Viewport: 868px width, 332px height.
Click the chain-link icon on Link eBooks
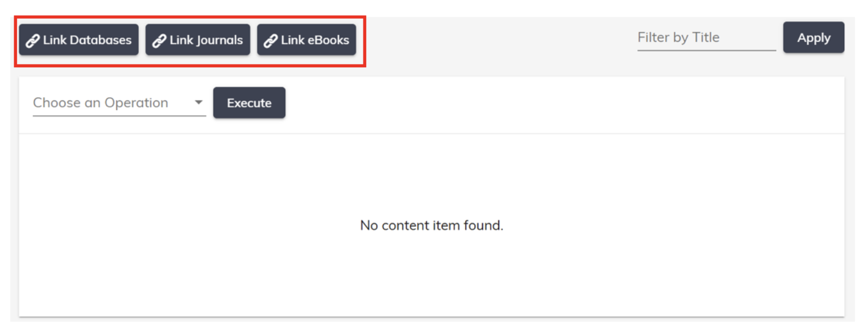(271, 41)
